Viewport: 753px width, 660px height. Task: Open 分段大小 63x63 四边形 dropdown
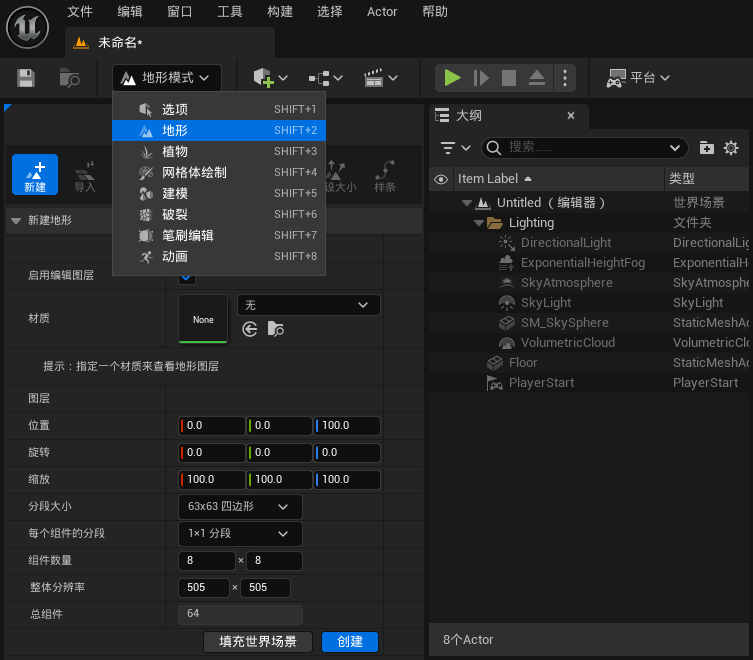[x=240, y=507]
